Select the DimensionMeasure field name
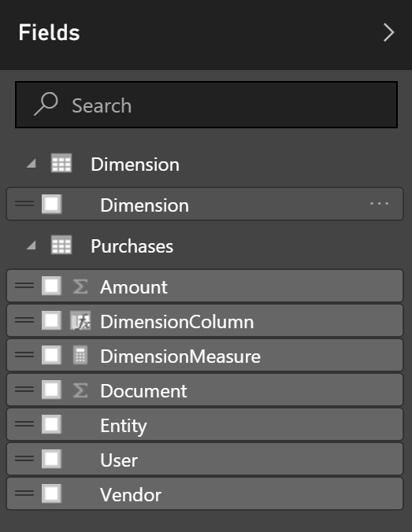Screen dimensions: 412x532 [180, 357]
